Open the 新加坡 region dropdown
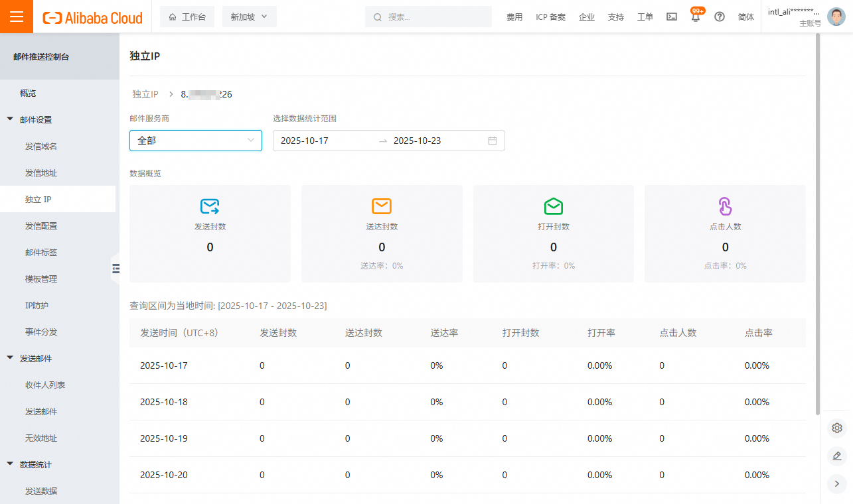 (249, 17)
